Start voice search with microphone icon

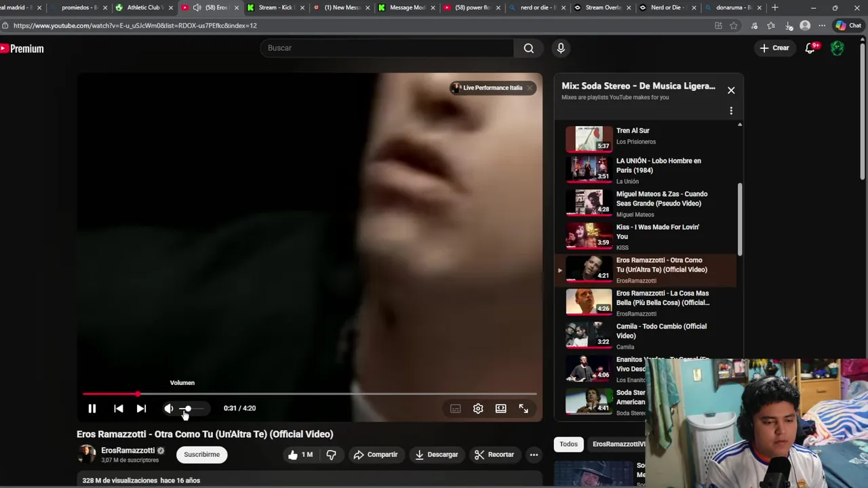pos(561,48)
